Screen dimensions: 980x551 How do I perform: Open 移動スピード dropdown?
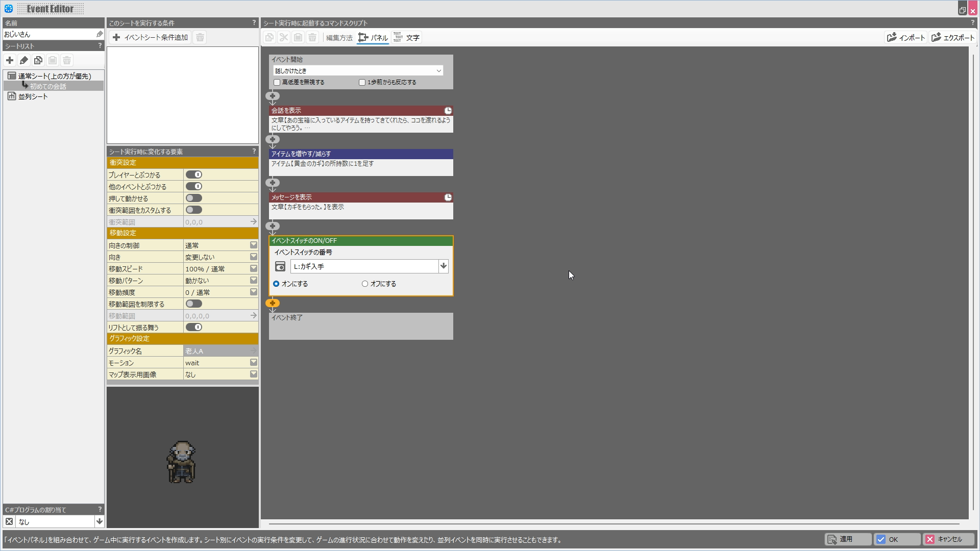point(254,268)
